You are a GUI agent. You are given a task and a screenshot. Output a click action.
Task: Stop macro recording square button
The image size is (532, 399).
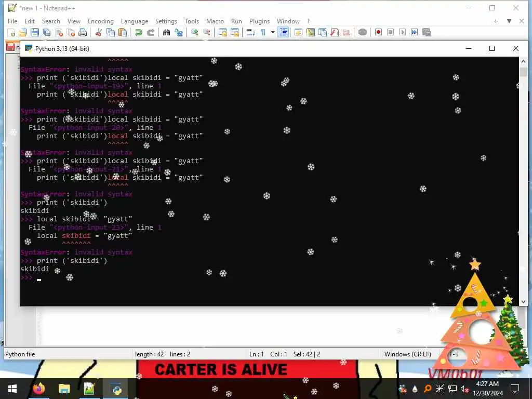[390, 33]
